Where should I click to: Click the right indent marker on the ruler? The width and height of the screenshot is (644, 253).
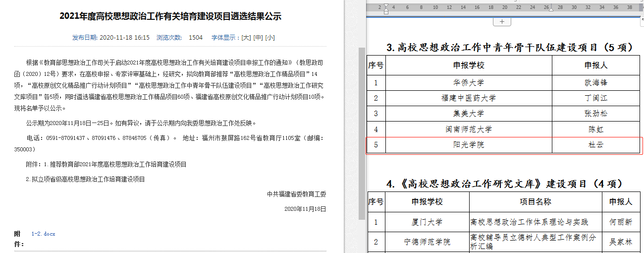(550, 8)
